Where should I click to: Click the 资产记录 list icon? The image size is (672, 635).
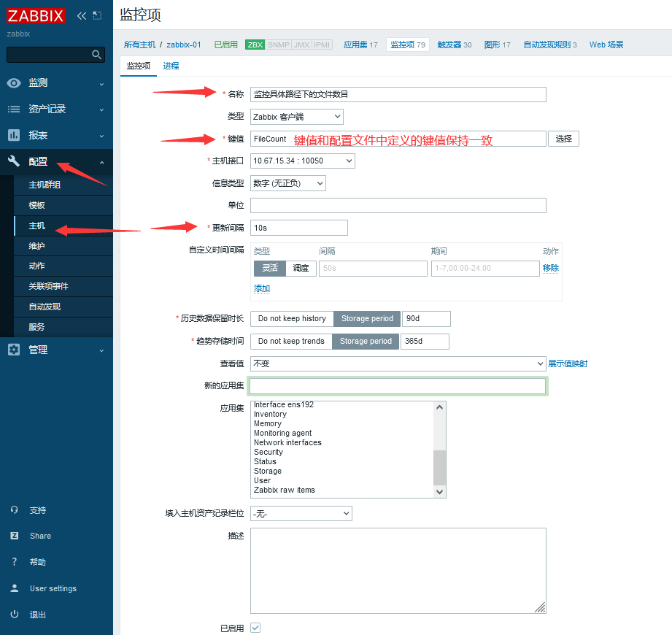point(14,109)
